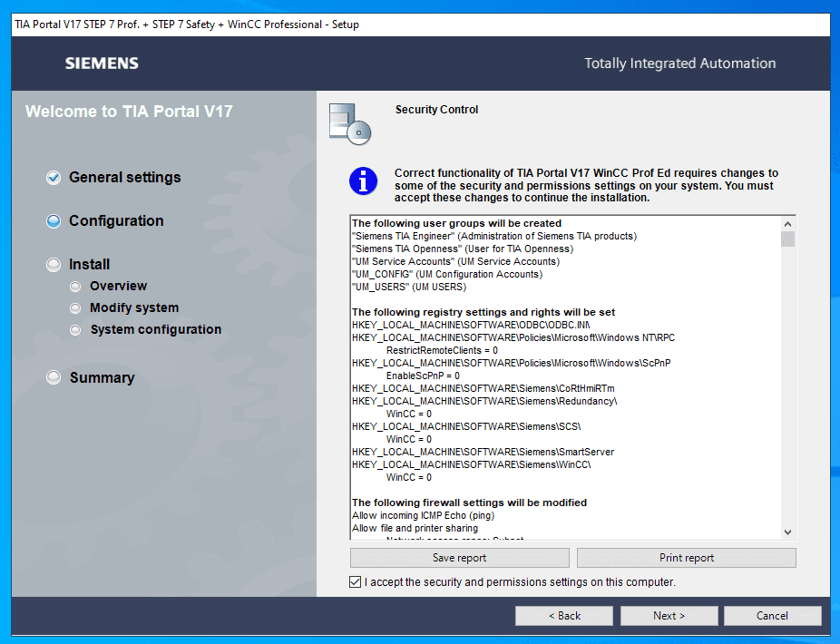Click the Overview sub-step bullet
This screenshot has height=644, width=840.
(x=75, y=287)
